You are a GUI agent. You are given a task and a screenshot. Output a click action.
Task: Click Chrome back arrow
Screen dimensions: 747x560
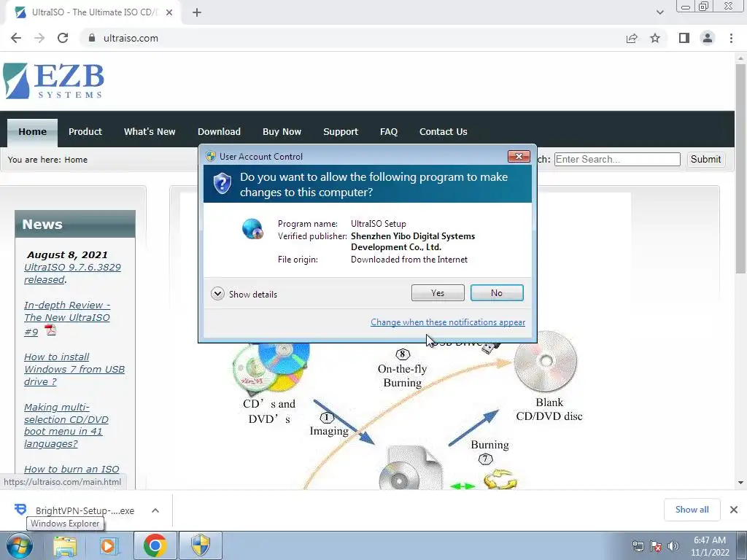tap(16, 38)
